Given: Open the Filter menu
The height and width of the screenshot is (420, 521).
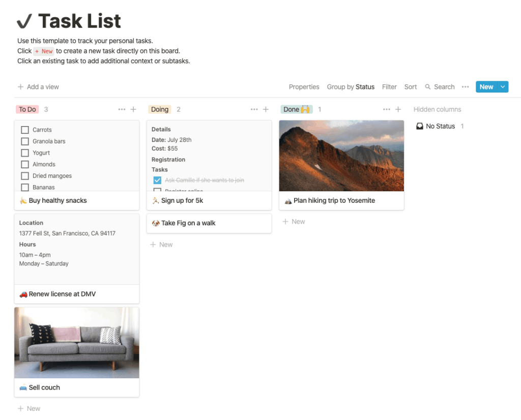Looking at the screenshot, I should tap(389, 86).
